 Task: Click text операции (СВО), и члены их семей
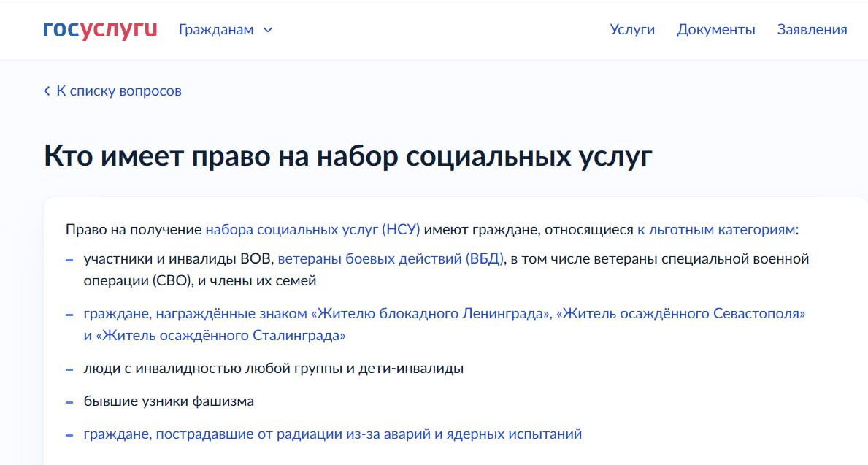click(200, 280)
